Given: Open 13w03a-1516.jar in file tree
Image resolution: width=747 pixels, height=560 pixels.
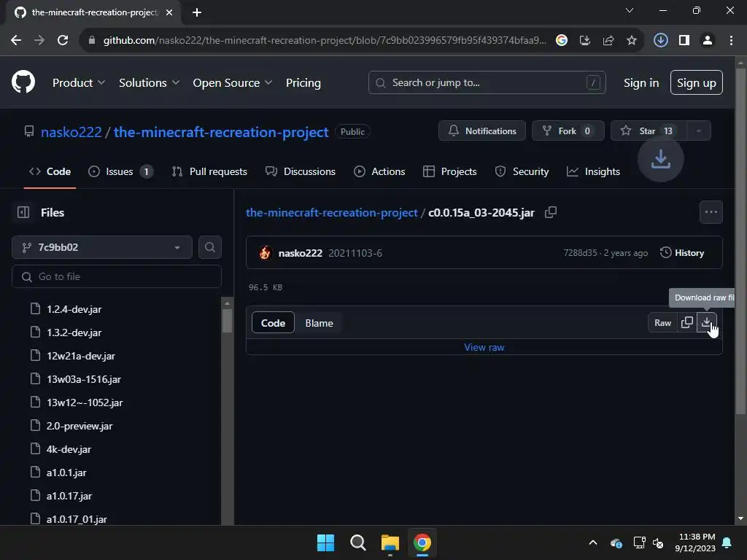Looking at the screenshot, I should click(x=84, y=379).
